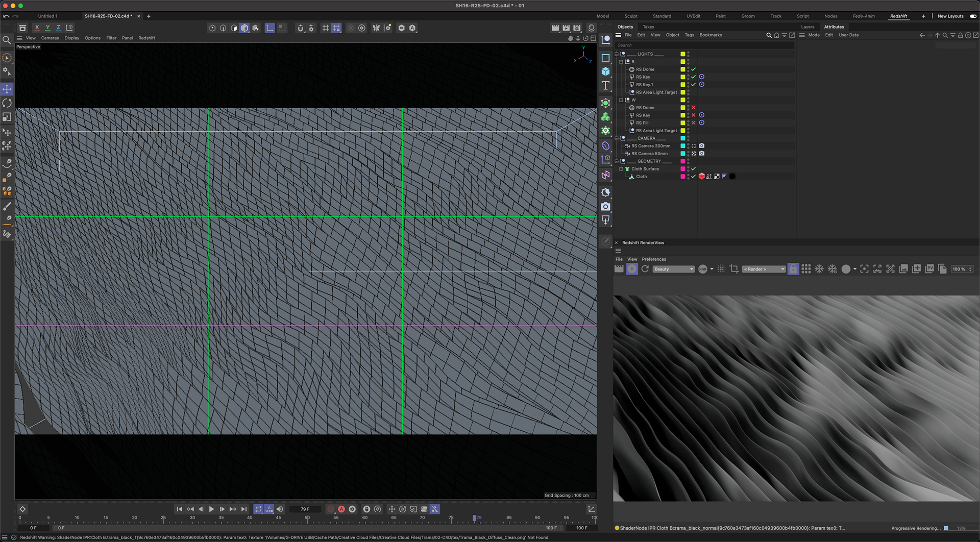Toggle X axis lock
The width and height of the screenshot is (980, 542).
(37, 28)
